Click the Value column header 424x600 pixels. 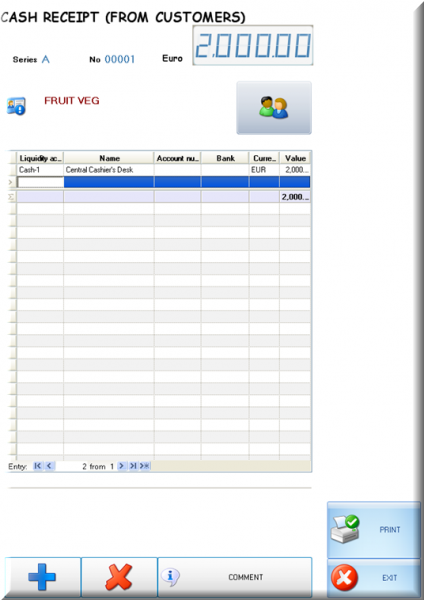pos(295,158)
